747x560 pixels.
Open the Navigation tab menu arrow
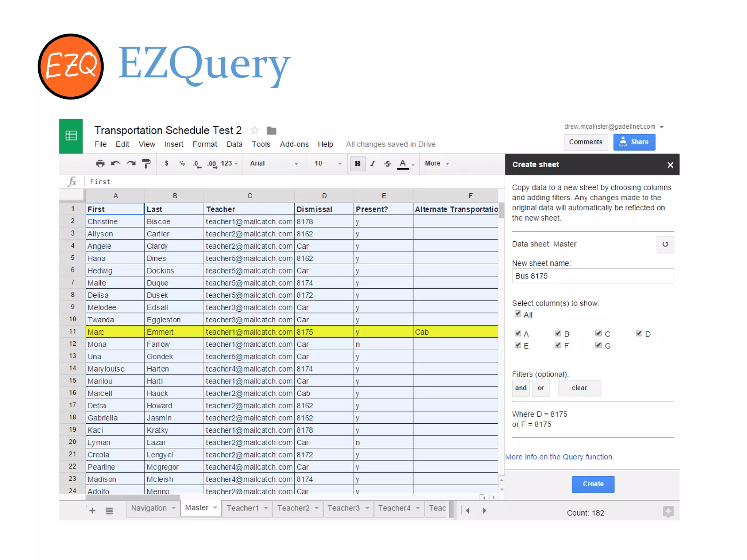click(174, 508)
